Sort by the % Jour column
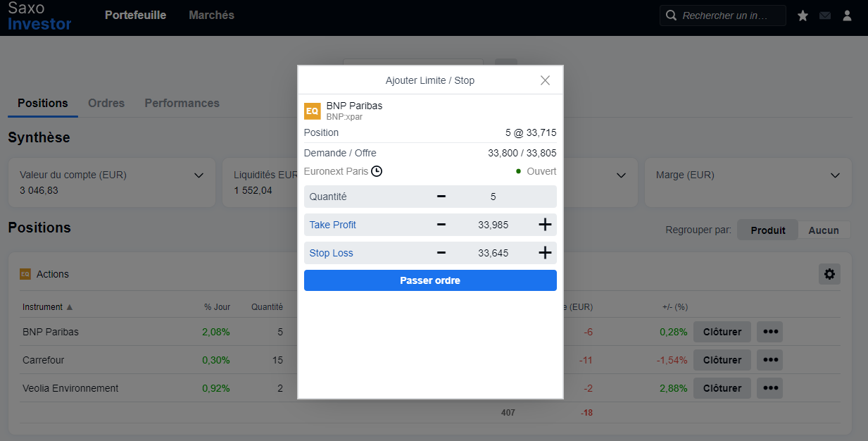Screen dimensions: 868x441 (x=217, y=307)
